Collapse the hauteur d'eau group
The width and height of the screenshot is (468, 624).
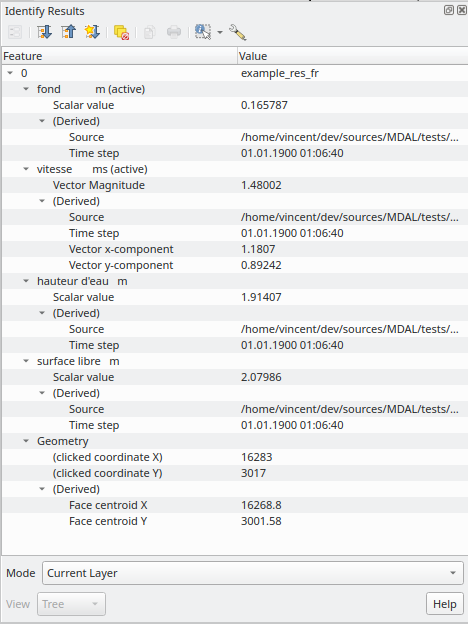[26, 281]
